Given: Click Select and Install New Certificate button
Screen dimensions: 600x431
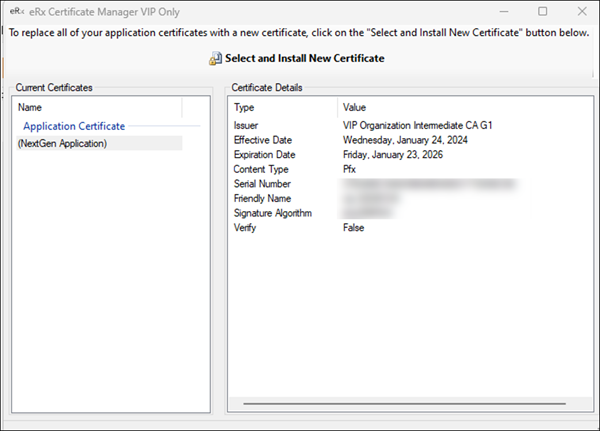Looking at the screenshot, I should click(x=297, y=59).
